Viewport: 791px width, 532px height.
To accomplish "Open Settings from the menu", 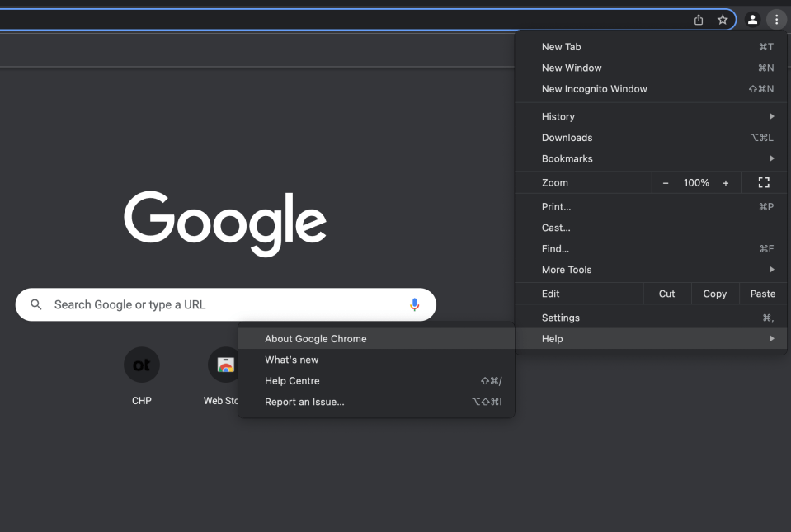I will click(651, 318).
